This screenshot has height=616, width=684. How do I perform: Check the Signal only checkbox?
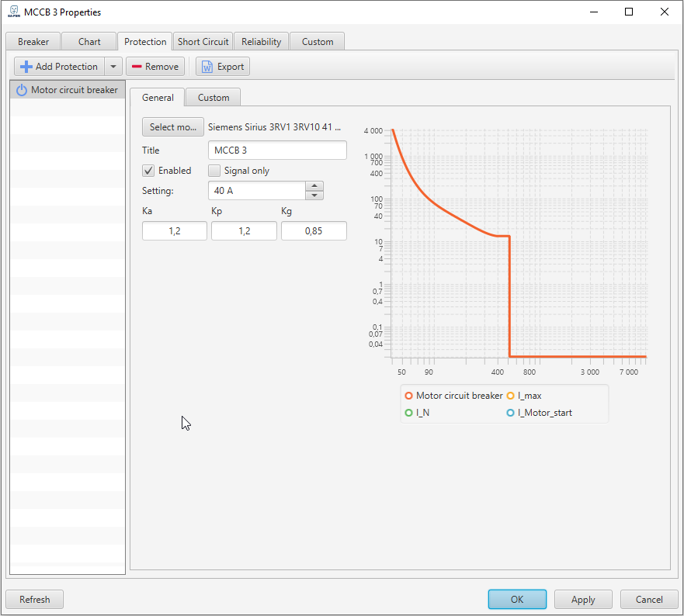coord(214,171)
